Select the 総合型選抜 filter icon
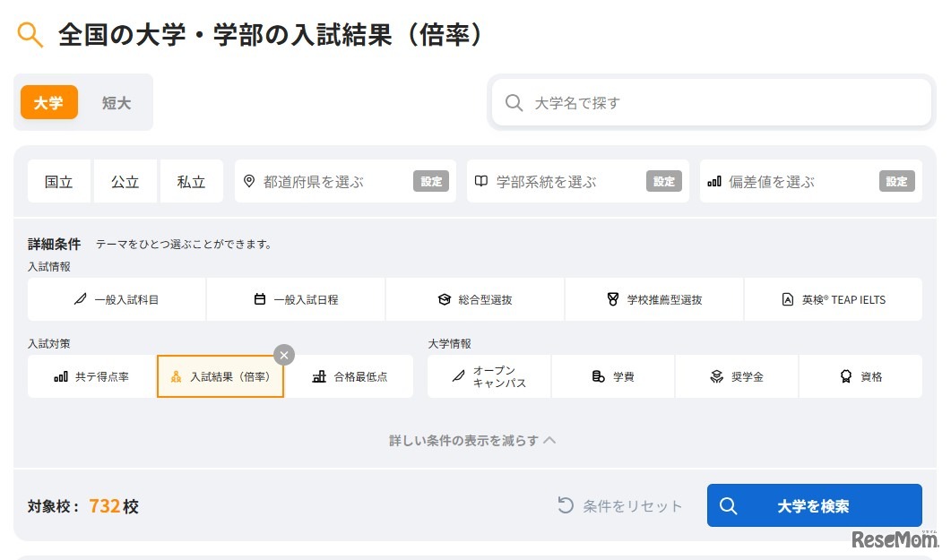 point(473,299)
